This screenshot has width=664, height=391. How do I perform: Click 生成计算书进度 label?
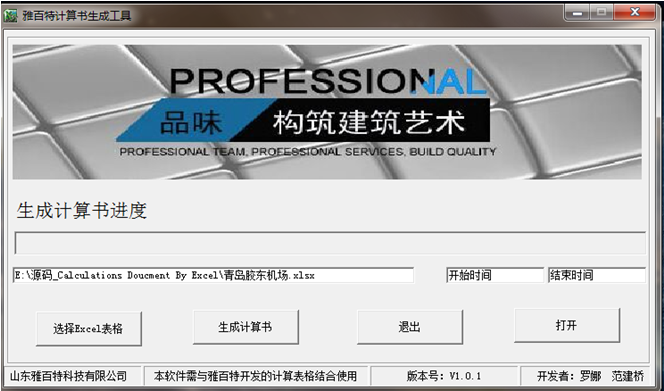pos(82,211)
